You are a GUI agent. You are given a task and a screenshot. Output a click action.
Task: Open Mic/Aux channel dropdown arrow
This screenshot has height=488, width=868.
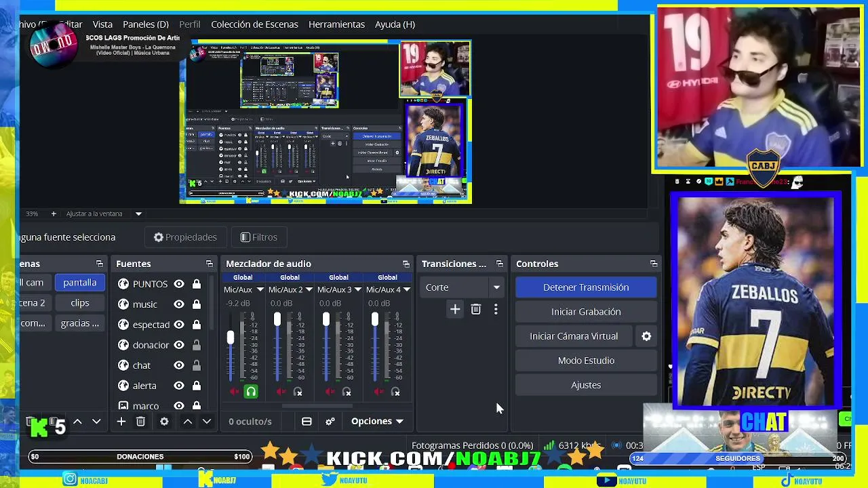260,289
